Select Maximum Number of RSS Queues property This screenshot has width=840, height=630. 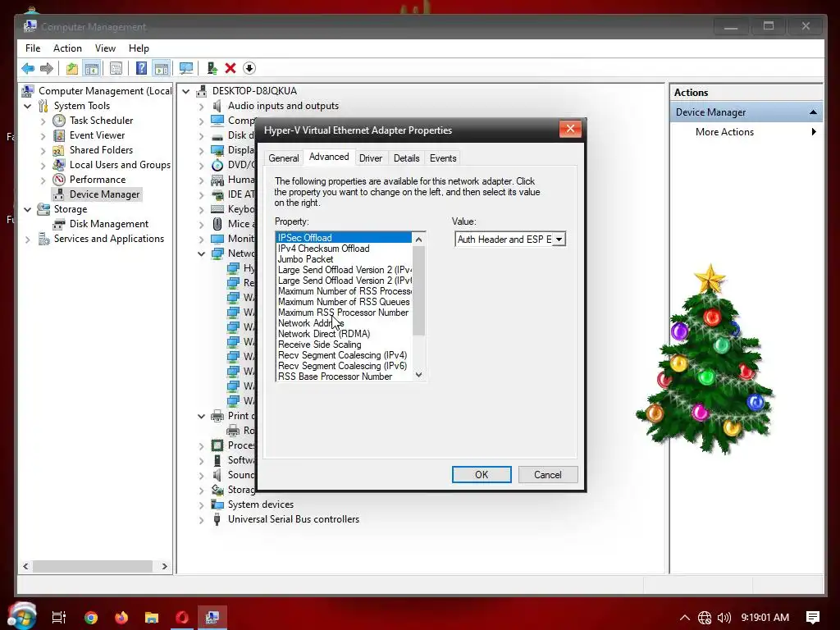344,302
